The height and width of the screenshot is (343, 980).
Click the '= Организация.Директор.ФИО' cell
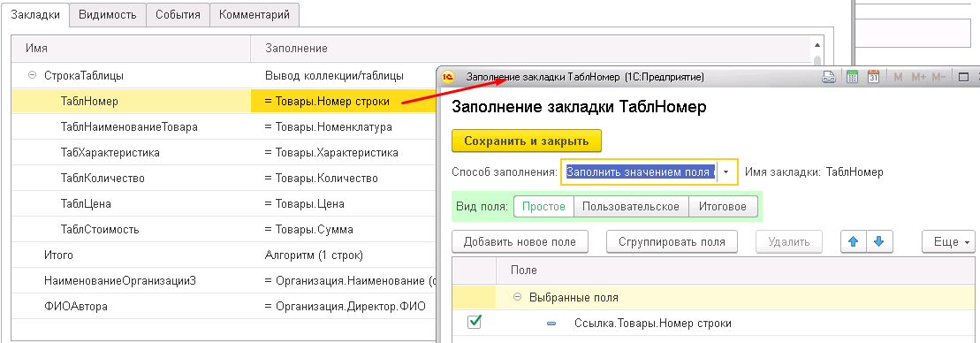point(344,306)
